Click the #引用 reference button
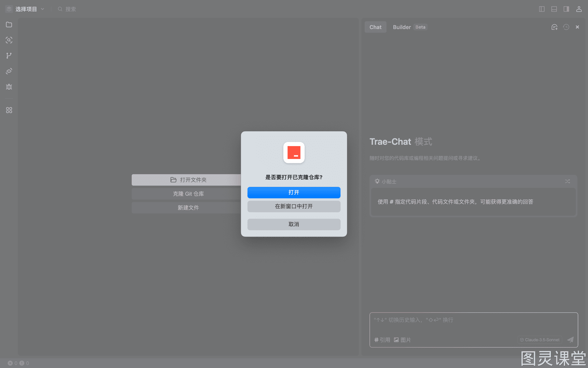 point(382,340)
